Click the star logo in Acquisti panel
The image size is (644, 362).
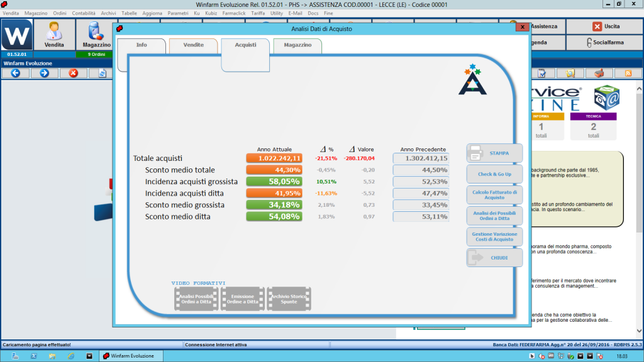pos(472,80)
